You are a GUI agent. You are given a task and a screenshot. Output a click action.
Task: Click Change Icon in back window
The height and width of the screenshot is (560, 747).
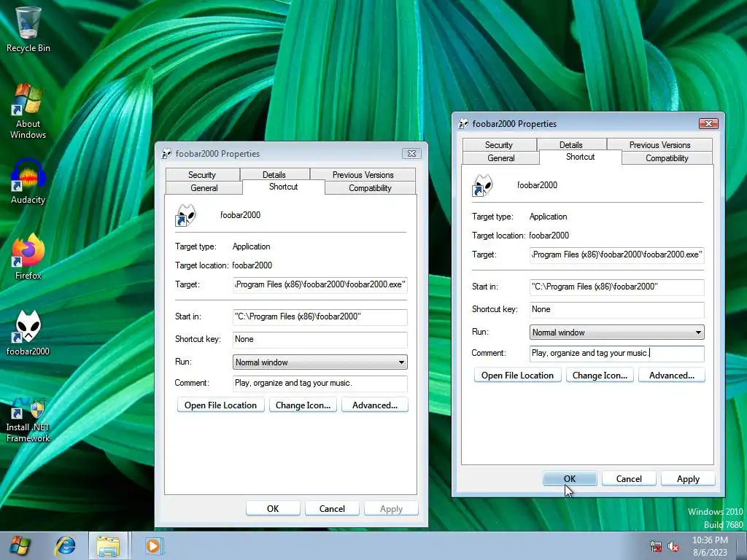point(303,405)
